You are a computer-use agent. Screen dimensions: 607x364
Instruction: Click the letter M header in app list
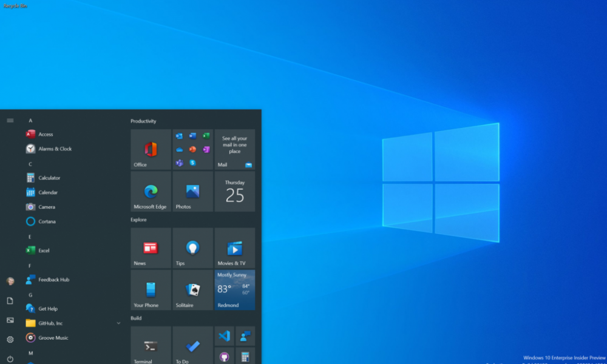point(30,353)
